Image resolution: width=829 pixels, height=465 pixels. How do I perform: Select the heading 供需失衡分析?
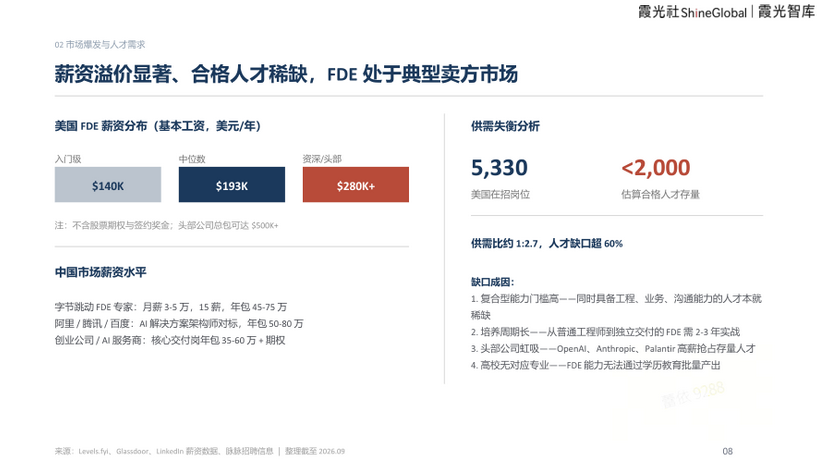505,126
